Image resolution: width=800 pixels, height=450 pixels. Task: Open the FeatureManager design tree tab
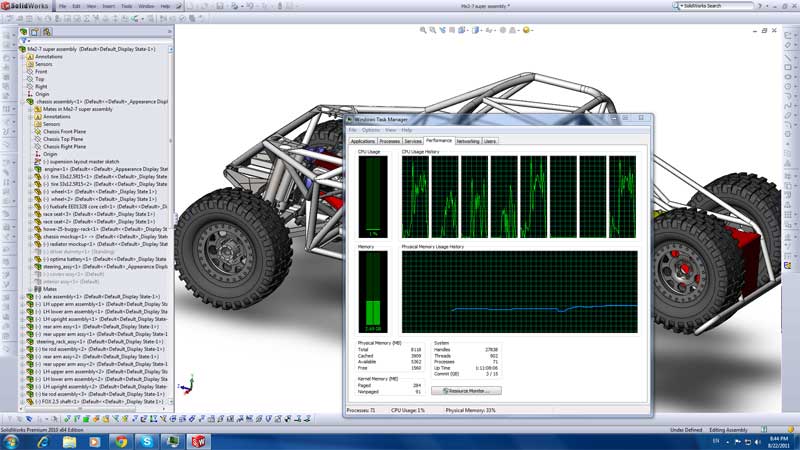[23, 31]
